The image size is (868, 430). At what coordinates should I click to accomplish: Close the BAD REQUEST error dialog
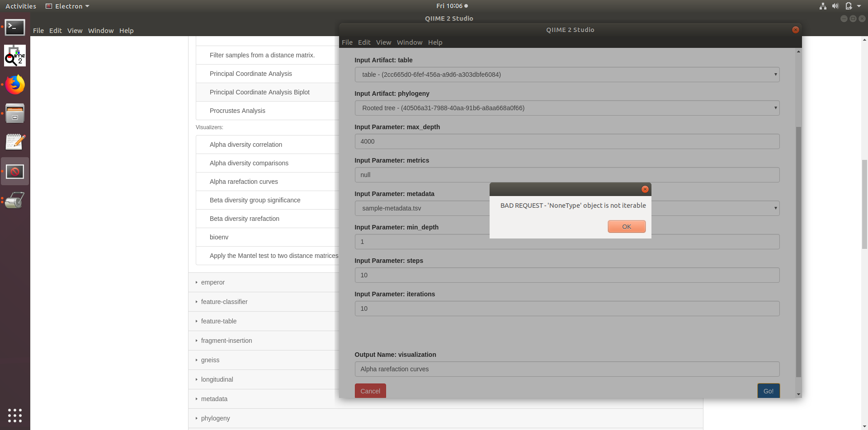point(626,227)
